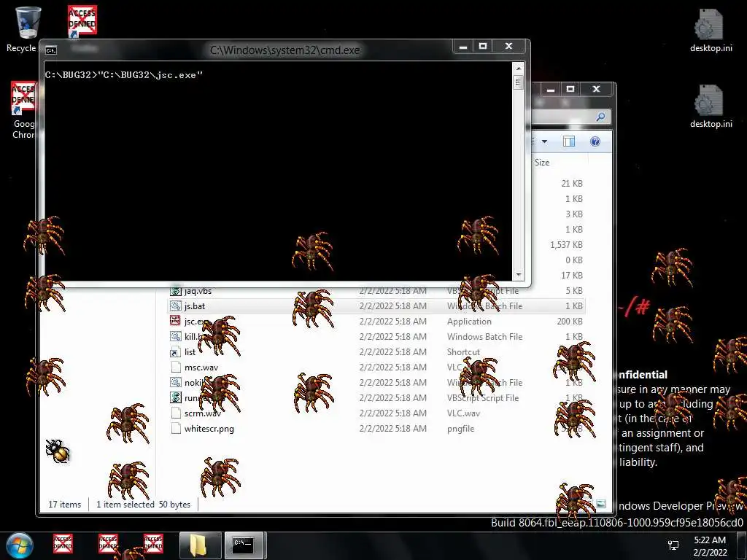
Task: Click the msc.wav file name
Action: pyautogui.click(x=201, y=367)
